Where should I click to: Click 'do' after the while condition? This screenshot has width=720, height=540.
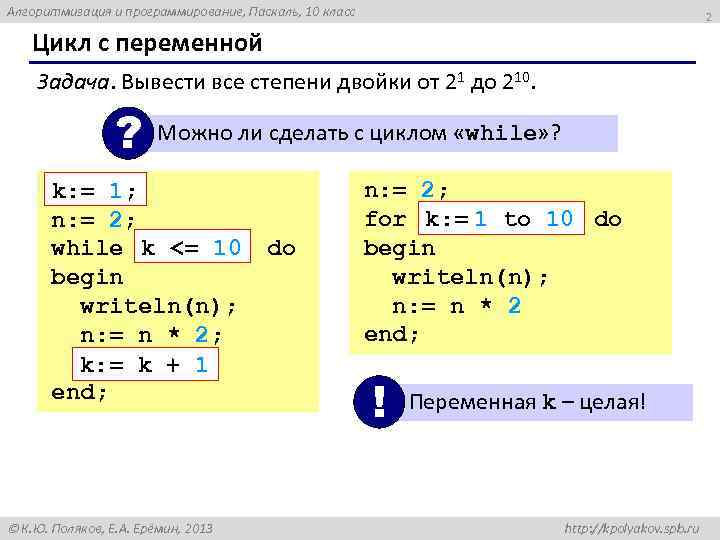(x=281, y=248)
